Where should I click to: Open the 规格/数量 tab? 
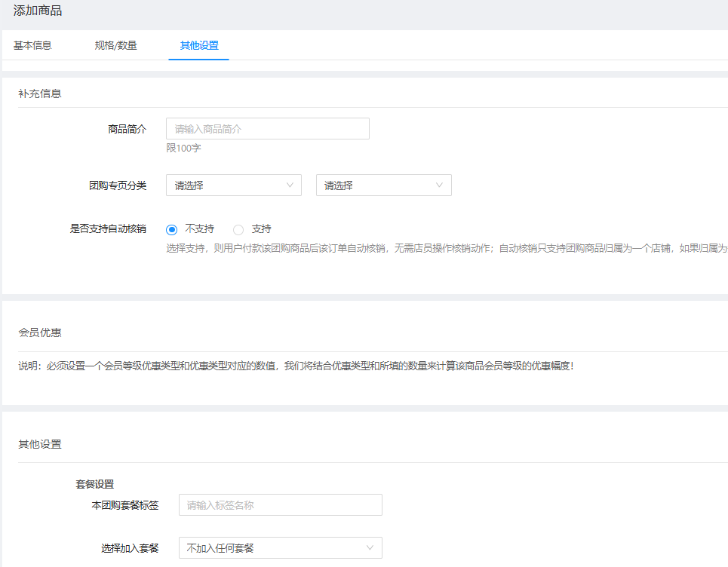pyautogui.click(x=115, y=45)
